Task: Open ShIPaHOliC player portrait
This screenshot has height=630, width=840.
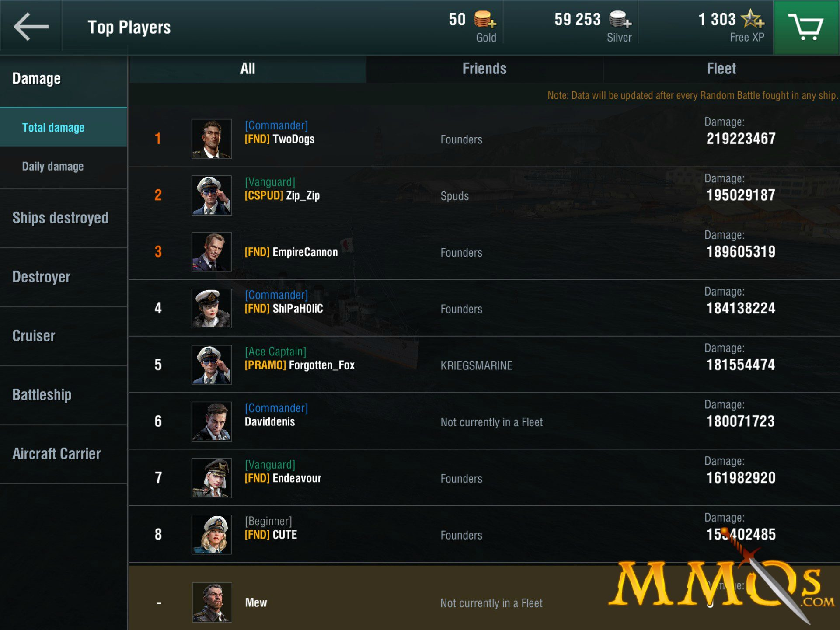Action: pos(212,308)
